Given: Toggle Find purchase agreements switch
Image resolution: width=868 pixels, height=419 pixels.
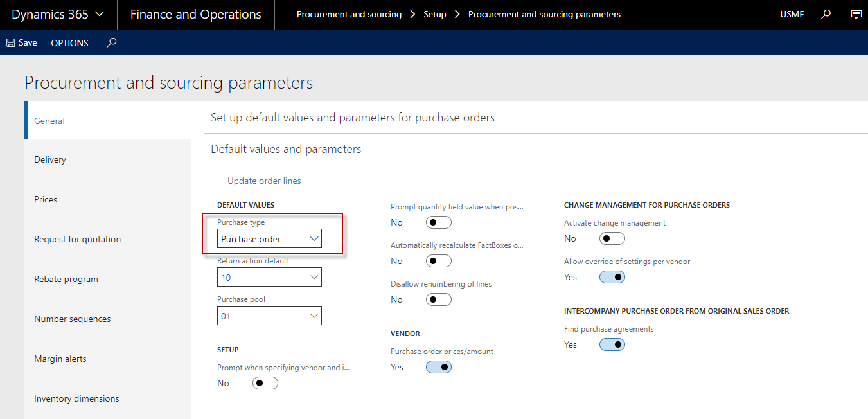Looking at the screenshot, I should pyautogui.click(x=612, y=344).
